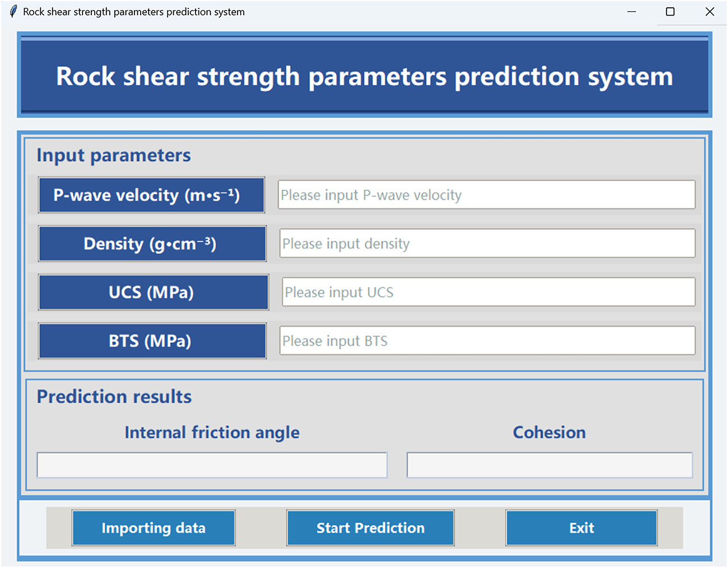Close the prediction system window
Viewport: 728px width, 568px height.
pyautogui.click(x=710, y=12)
